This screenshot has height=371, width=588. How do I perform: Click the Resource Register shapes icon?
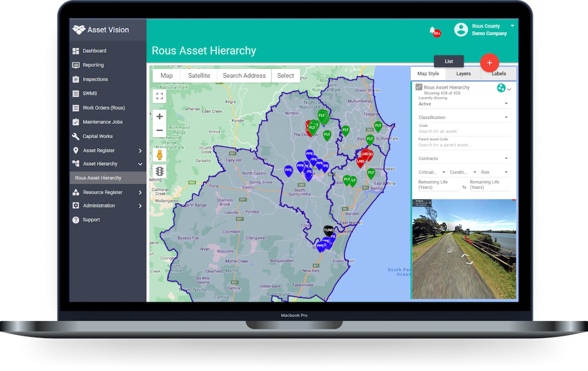tap(76, 192)
